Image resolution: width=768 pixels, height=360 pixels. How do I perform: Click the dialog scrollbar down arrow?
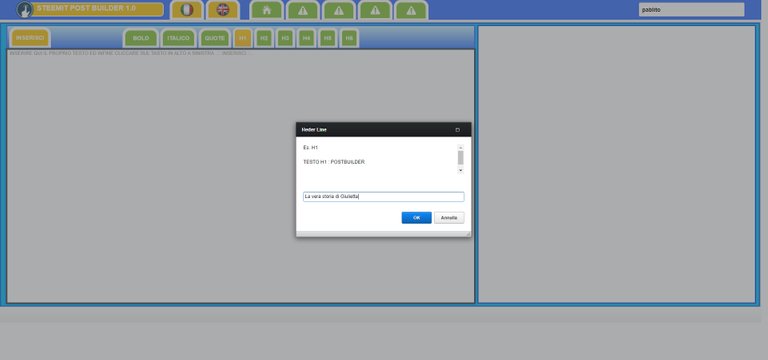[460, 170]
